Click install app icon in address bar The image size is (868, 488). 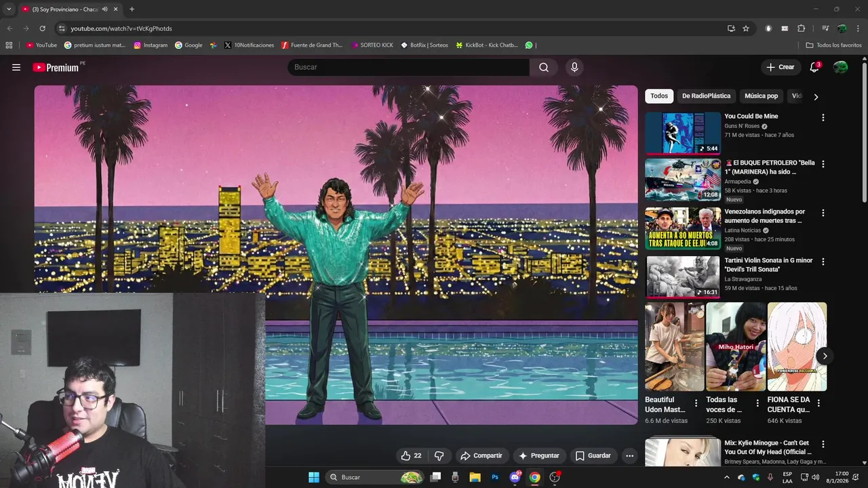pyautogui.click(x=731, y=28)
